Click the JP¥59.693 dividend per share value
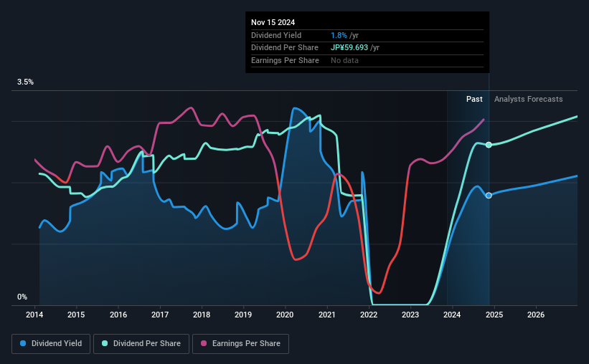589x364 pixels. point(354,47)
